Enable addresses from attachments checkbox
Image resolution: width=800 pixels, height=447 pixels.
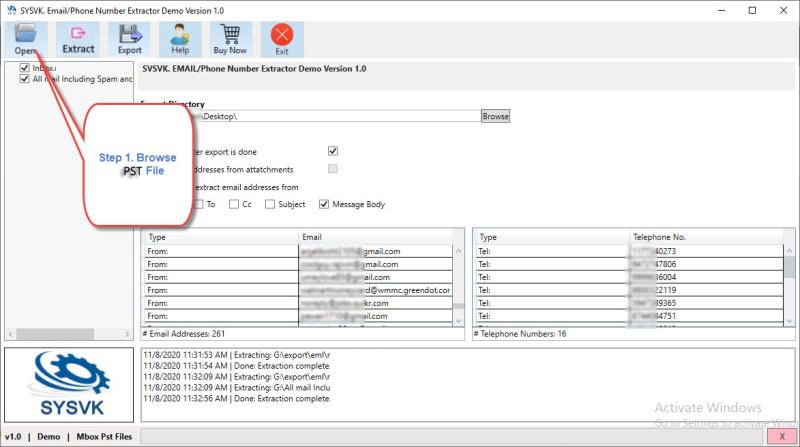(333, 169)
